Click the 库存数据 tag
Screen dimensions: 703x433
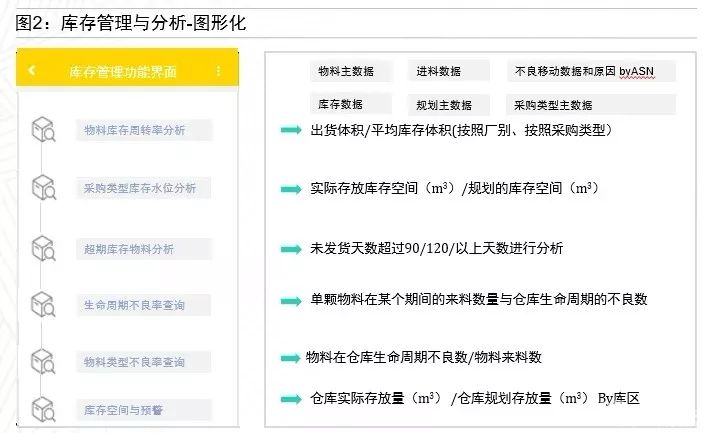point(351,104)
